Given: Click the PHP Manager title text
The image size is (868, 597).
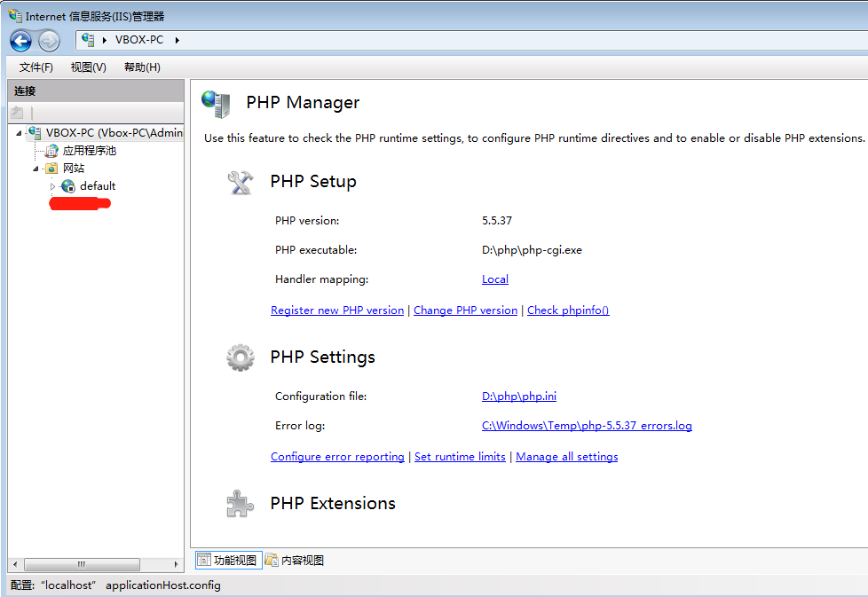Looking at the screenshot, I should click(303, 102).
